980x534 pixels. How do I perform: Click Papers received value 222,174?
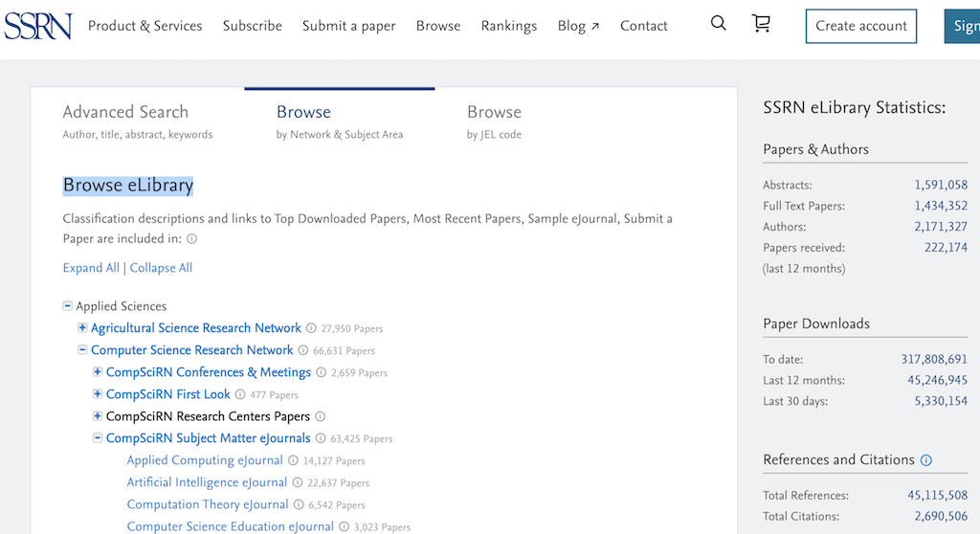point(946,248)
